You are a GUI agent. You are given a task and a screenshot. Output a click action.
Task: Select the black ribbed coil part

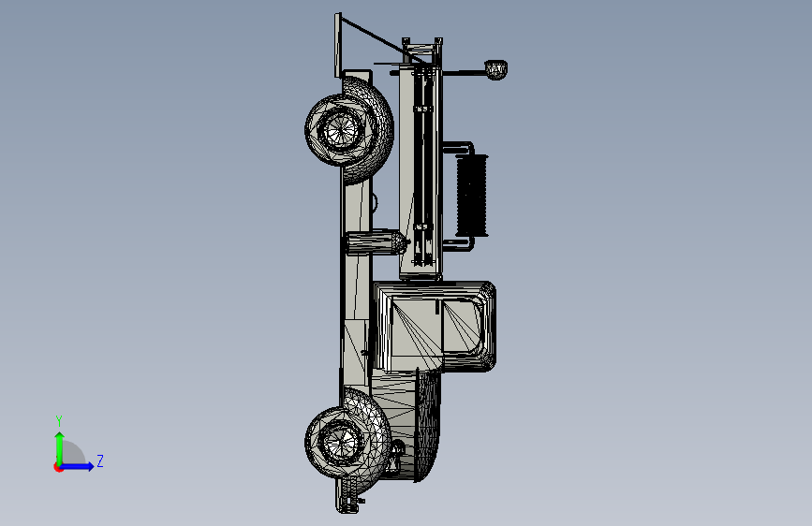click(472, 196)
